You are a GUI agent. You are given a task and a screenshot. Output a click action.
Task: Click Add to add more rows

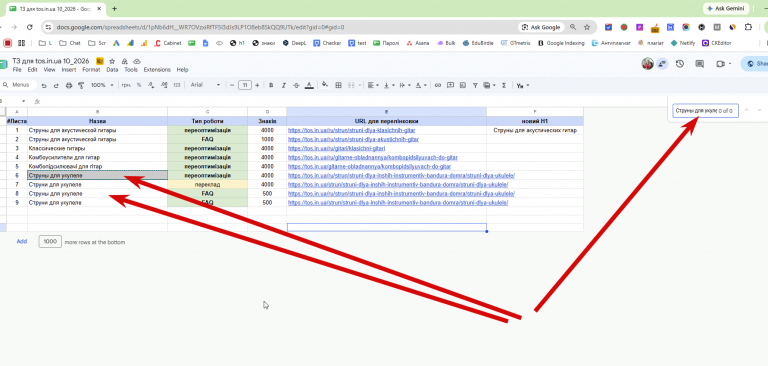click(22, 242)
